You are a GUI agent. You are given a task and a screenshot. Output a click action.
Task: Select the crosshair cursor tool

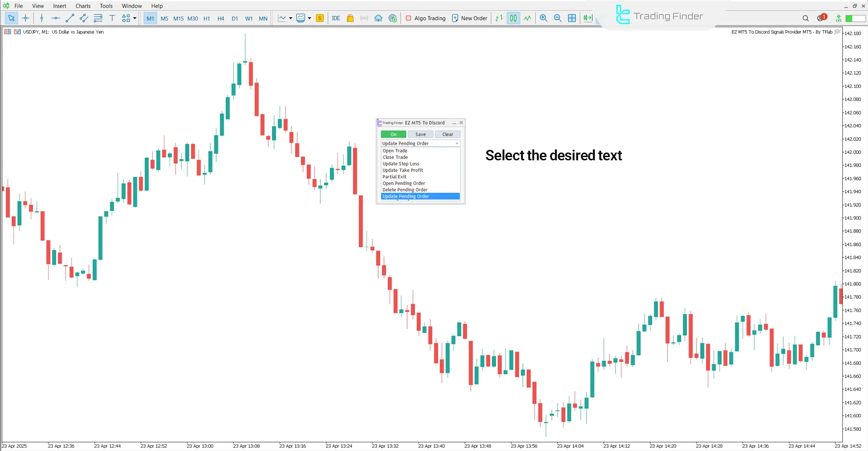pos(26,18)
